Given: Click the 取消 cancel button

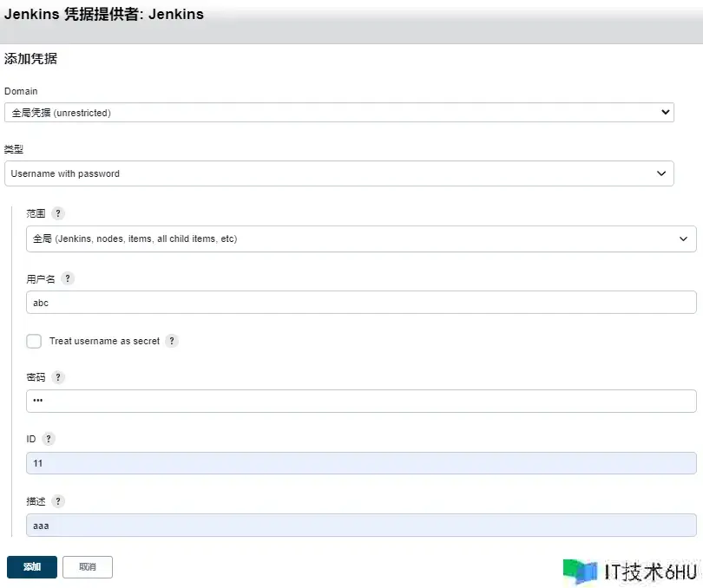Looking at the screenshot, I should coord(88,567).
